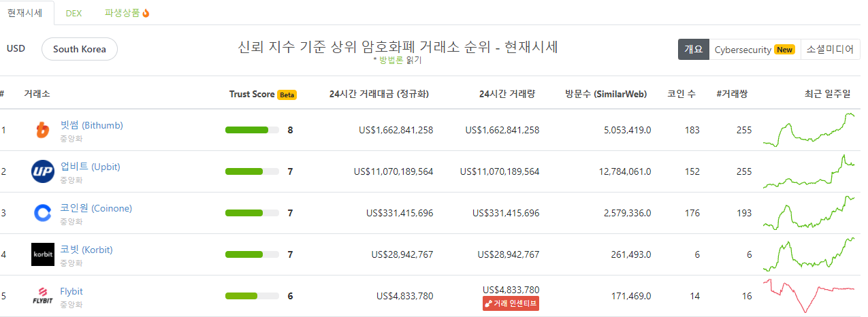This screenshot has width=868, height=317.
Task: Click the 거래 인센티브 red badge
Action: point(511,304)
